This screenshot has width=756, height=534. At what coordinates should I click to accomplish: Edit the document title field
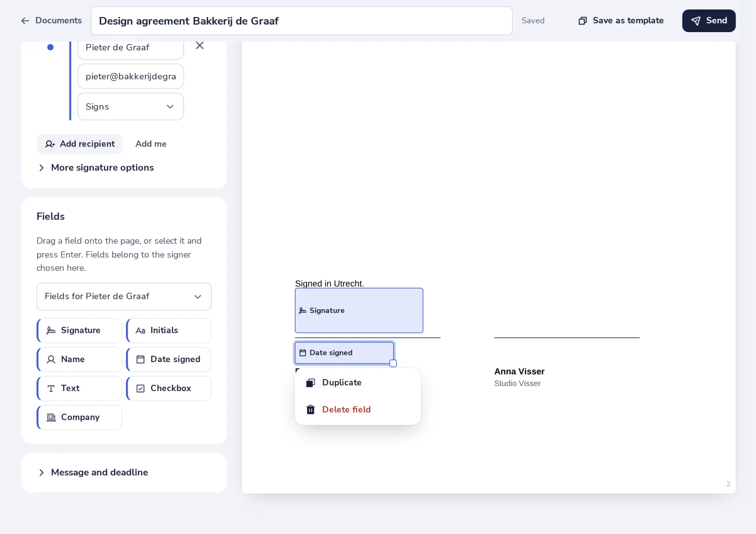(x=301, y=21)
